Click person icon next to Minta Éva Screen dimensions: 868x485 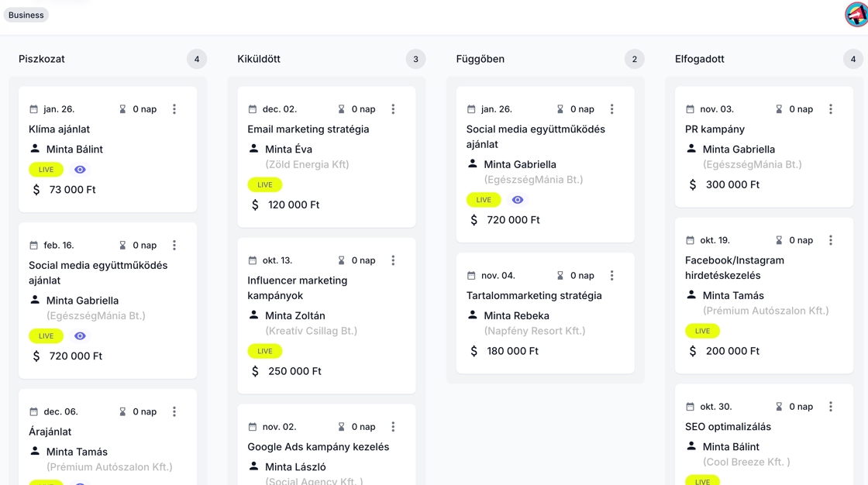point(253,149)
